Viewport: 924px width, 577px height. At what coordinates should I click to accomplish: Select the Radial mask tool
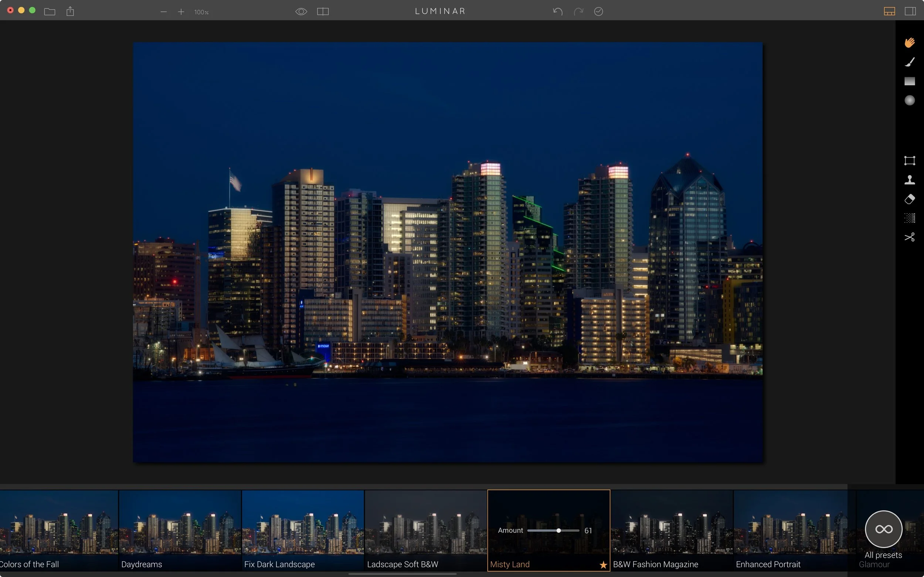point(910,101)
